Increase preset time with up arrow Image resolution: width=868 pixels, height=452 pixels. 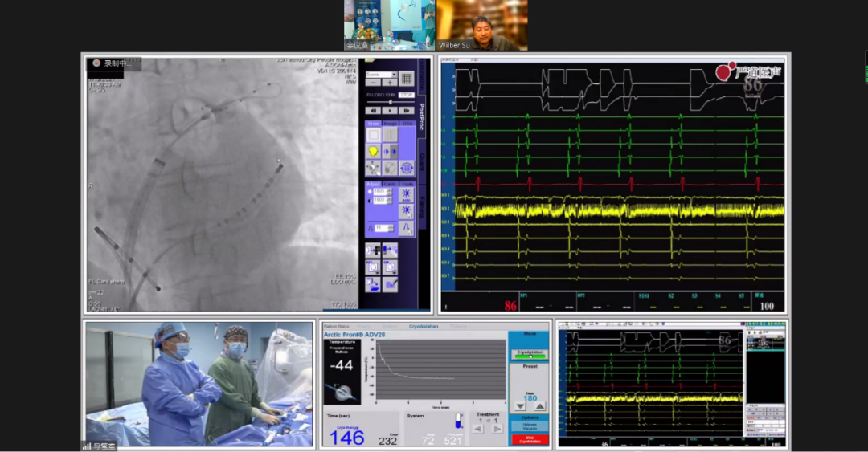click(x=539, y=405)
